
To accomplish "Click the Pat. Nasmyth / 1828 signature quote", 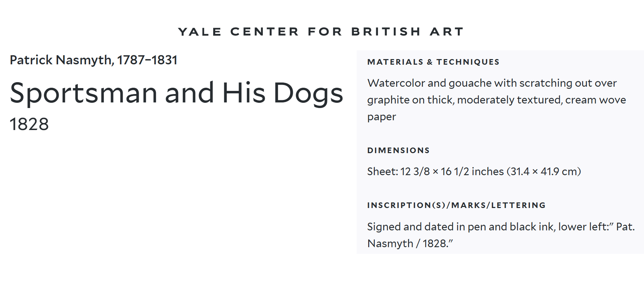I will pos(501,235).
